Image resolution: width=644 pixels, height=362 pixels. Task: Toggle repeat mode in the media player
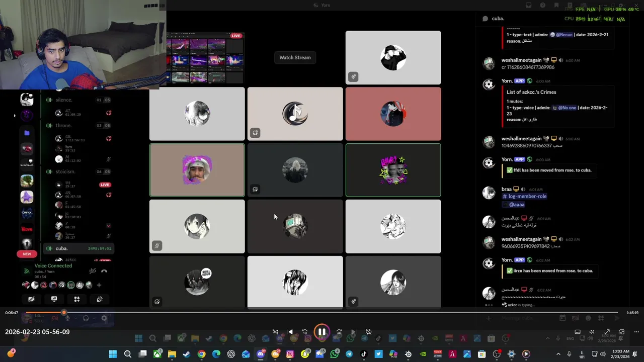(x=368, y=332)
